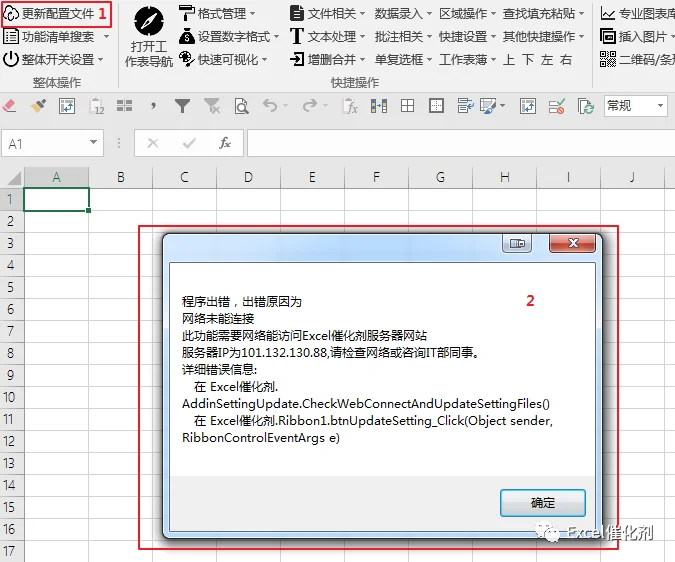
Task: Close the error dialog with red X
Action: coord(573,243)
